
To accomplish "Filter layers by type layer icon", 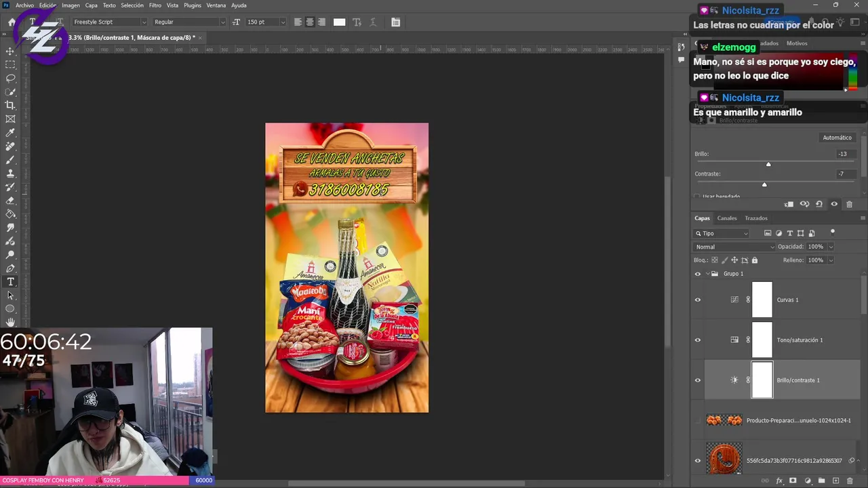I will pos(790,233).
